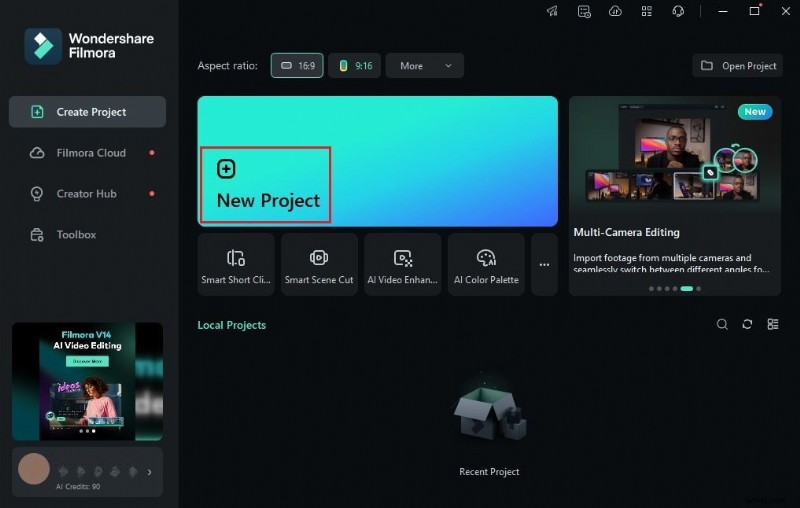Click the Open Project button
The image size is (800, 508).
point(738,66)
